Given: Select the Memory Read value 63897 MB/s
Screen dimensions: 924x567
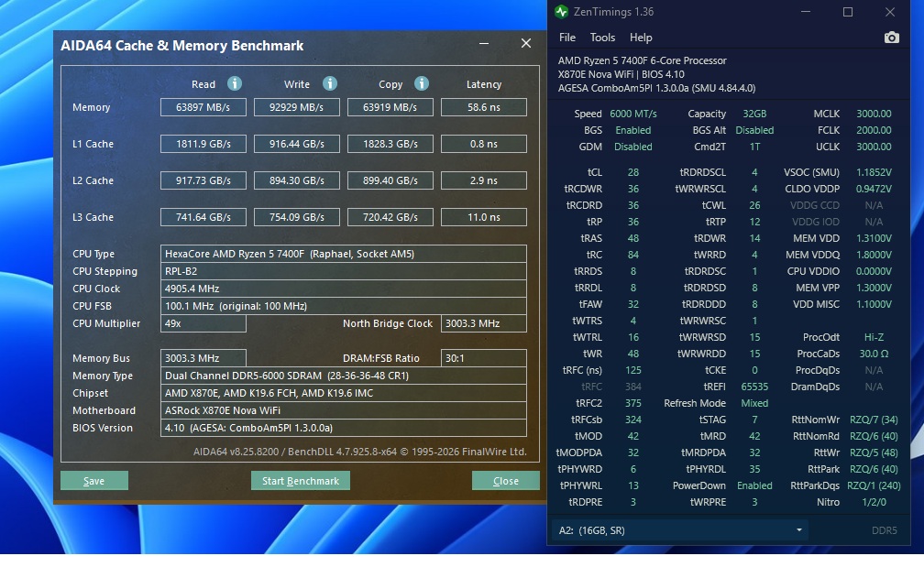Looking at the screenshot, I should pos(203,107).
